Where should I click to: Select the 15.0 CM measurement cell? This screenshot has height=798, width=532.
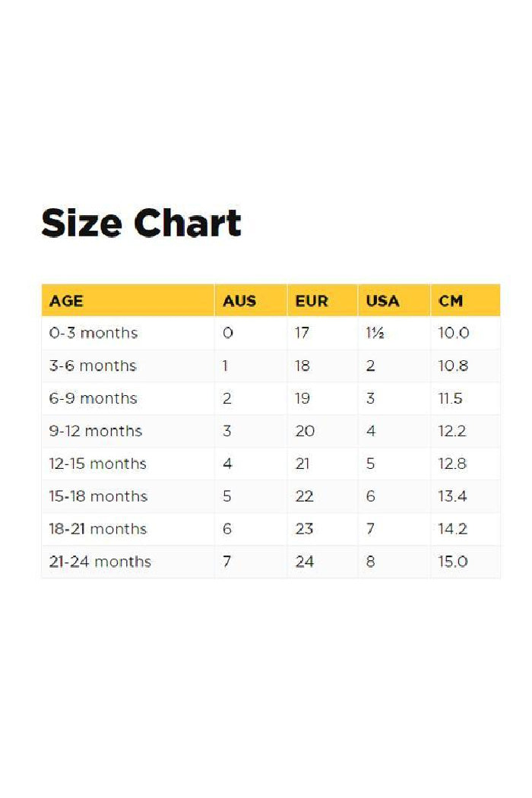[454, 562]
